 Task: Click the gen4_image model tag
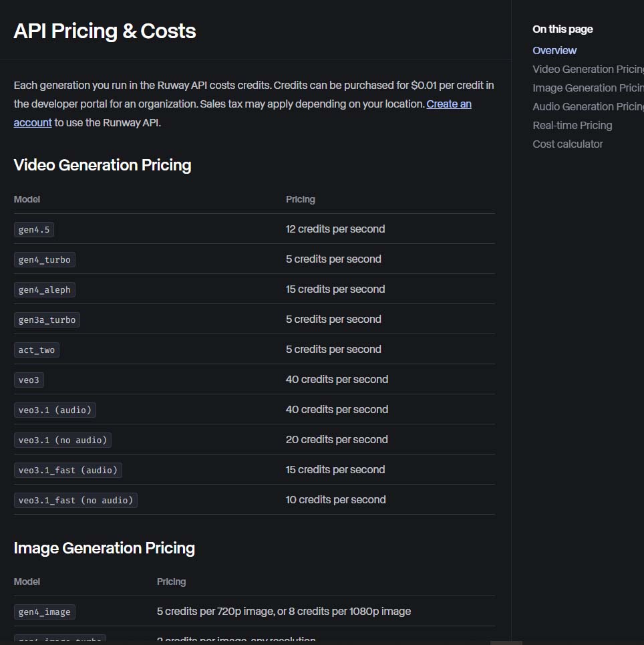coord(44,612)
